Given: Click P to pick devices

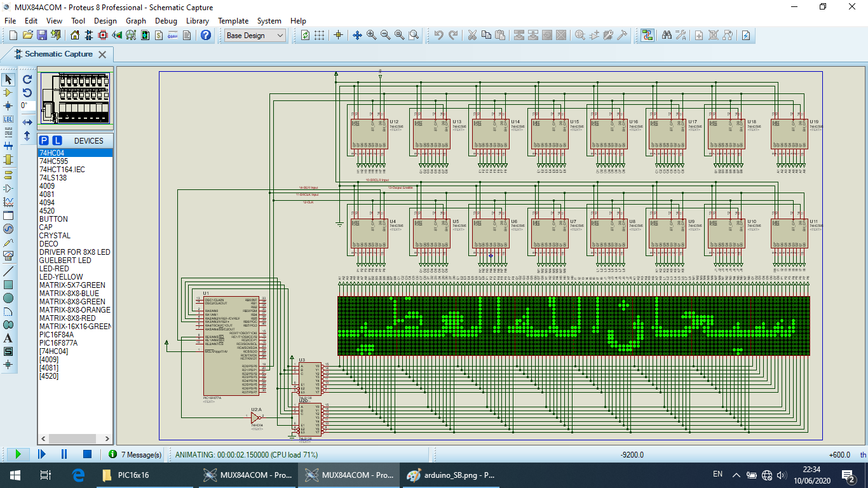Looking at the screenshot, I should point(44,140).
